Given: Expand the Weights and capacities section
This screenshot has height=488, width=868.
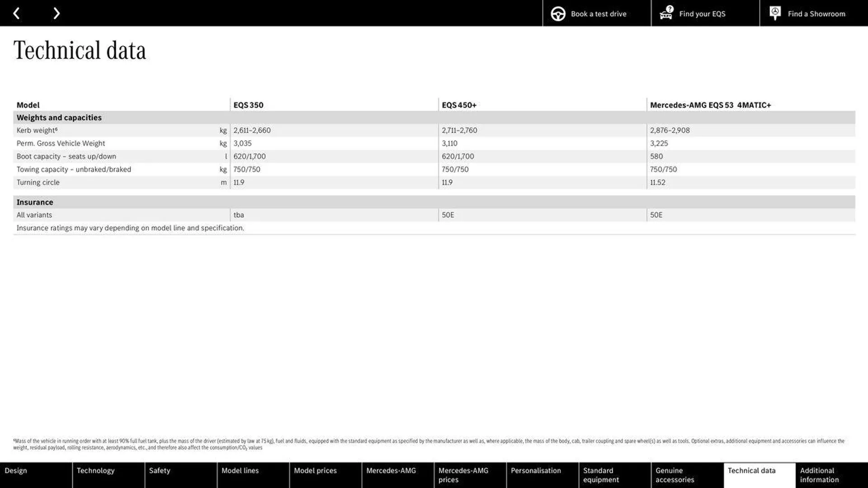Looking at the screenshot, I should pos(59,117).
